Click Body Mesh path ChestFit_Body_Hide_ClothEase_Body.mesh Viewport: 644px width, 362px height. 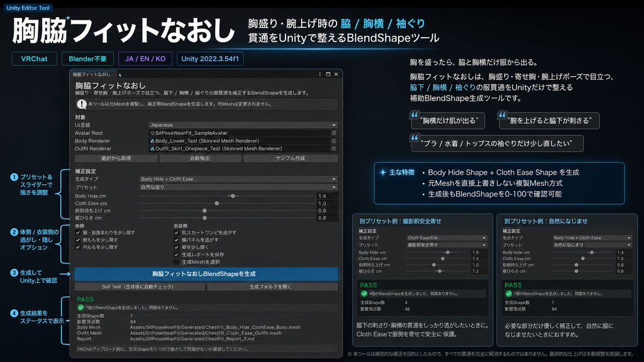pos(215,327)
